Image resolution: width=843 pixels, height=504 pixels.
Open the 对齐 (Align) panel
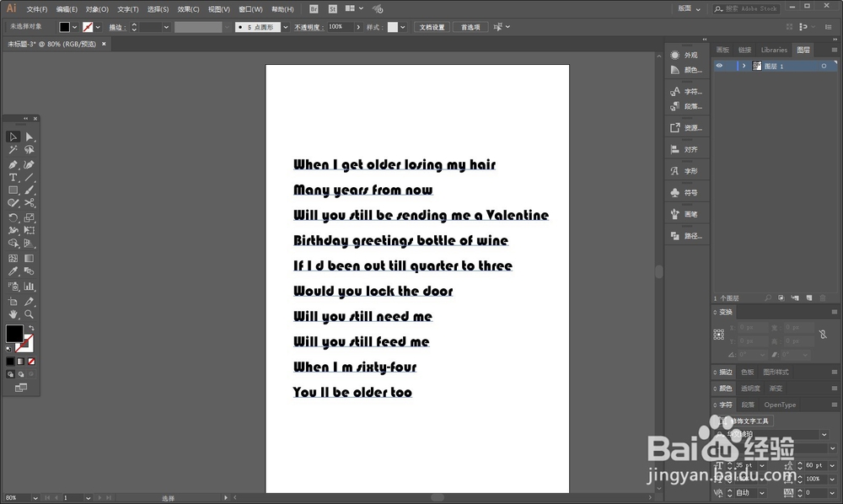[x=686, y=149]
